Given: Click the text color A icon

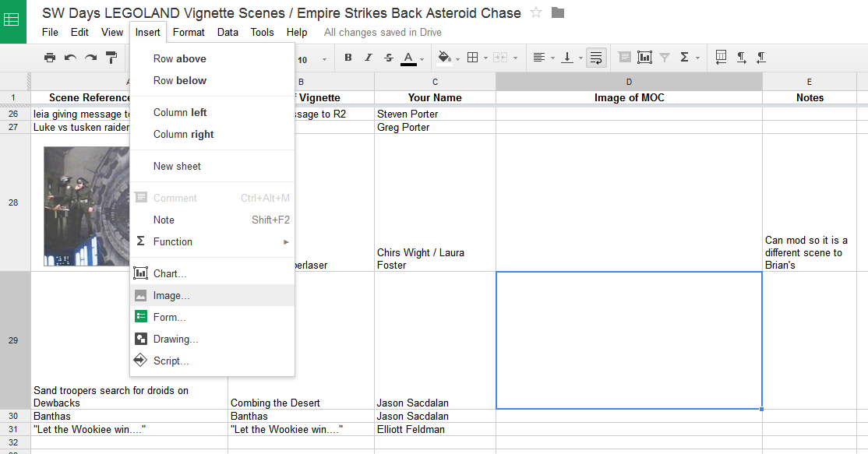Looking at the screenshot, I should coord(408,58).
